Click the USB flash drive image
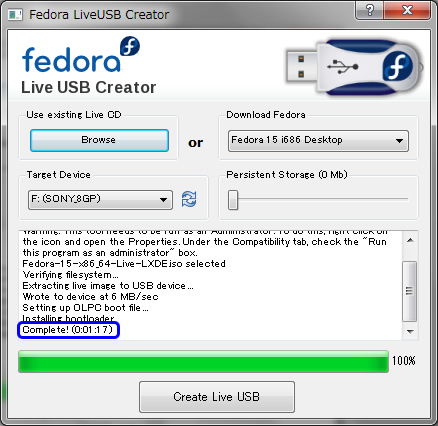The image size is (438, 426). coord(354,67)
